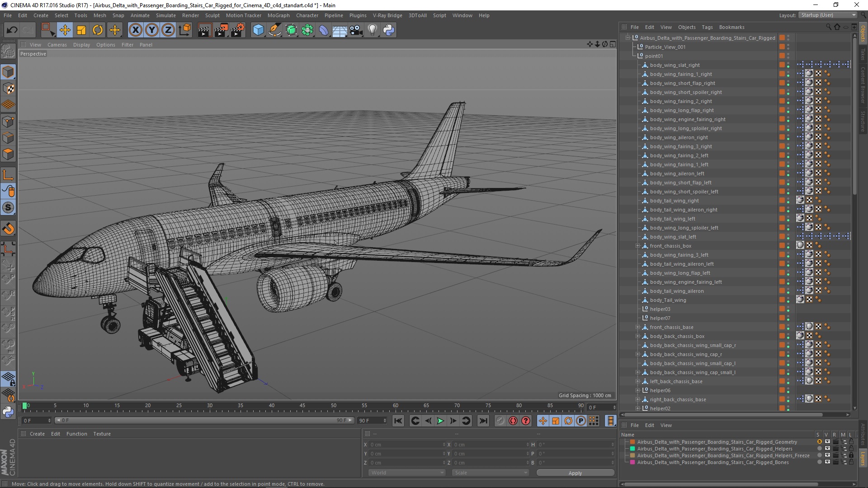Screen dimensions: 868x488
Task: Click the timeline playhead at frame 0
Action: click(x=25, y=406)
